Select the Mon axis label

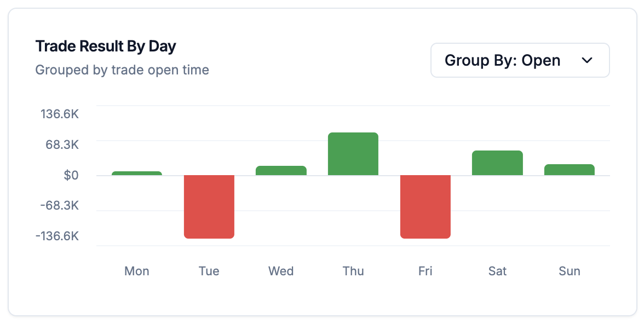click(x=136, y=271)
